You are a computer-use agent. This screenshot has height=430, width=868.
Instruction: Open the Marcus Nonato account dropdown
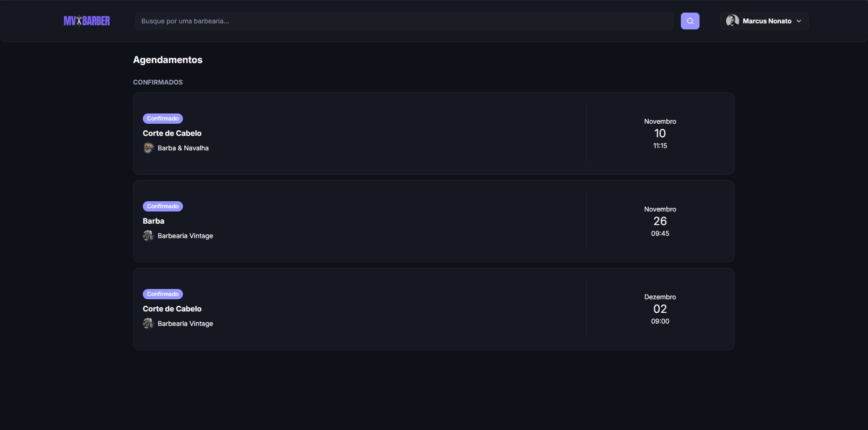click(x=767, y=21)
